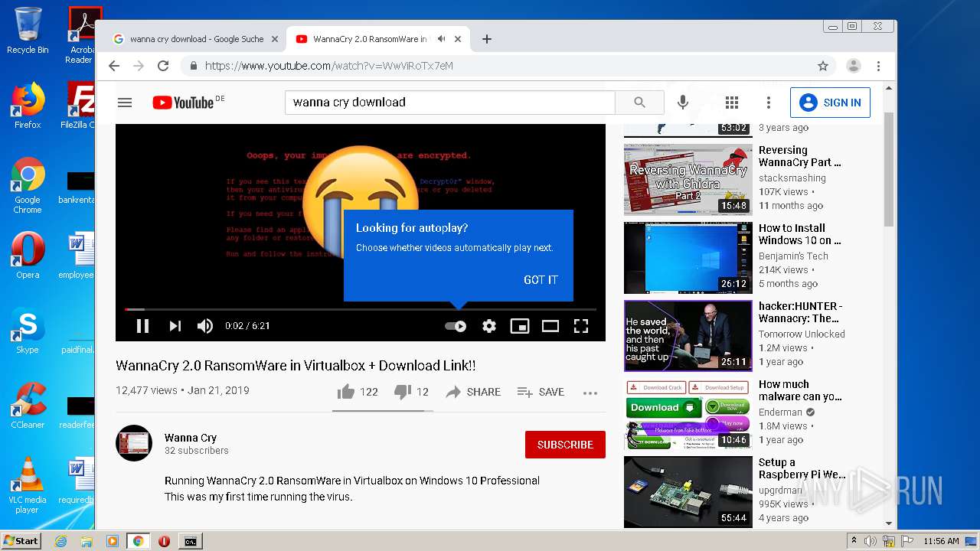Open Chrome three-dot menu
Screen dimensions: 980x551
[x=879, y=66]
